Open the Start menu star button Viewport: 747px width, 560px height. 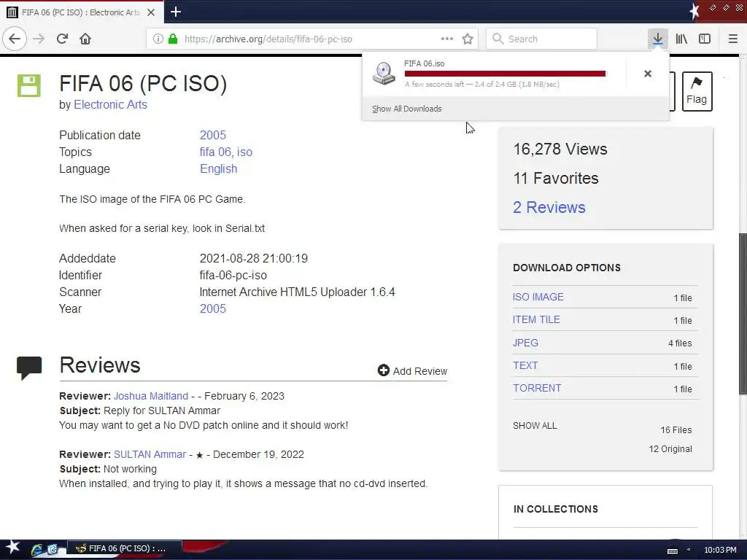pos(12,548)
